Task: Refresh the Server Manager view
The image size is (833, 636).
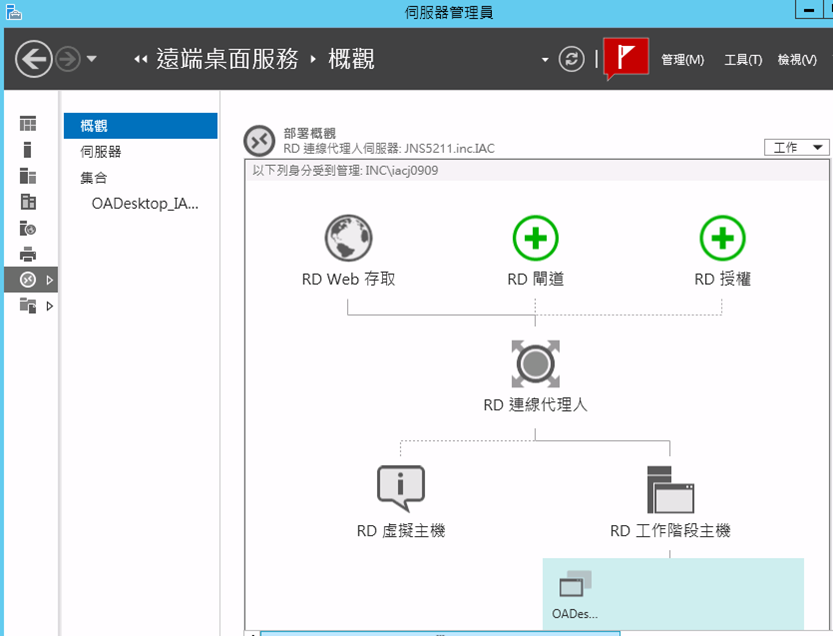Action: click(x=571, y=59)
